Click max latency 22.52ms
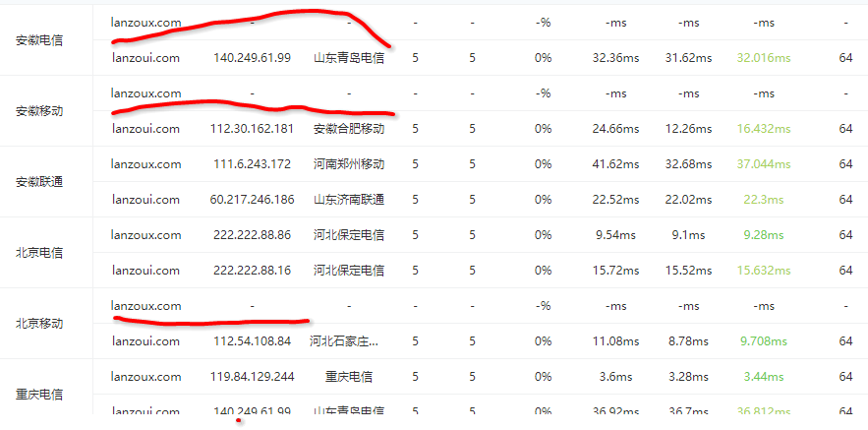 tap(615, 200)
